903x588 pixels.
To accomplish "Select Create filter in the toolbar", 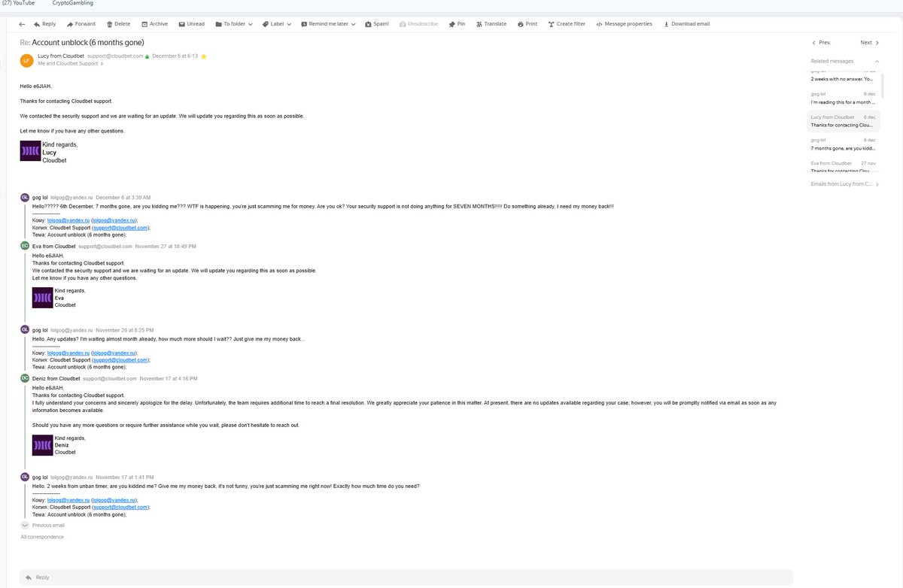I will (x=567, y=24).
